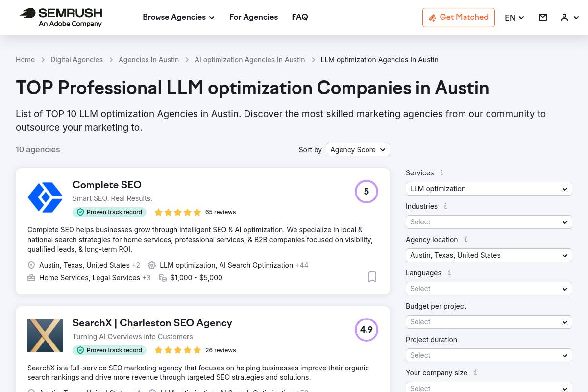This screenshot has width=588, height=392.
Task: Show info tooltip next to Services
Action: coord(441,172)
